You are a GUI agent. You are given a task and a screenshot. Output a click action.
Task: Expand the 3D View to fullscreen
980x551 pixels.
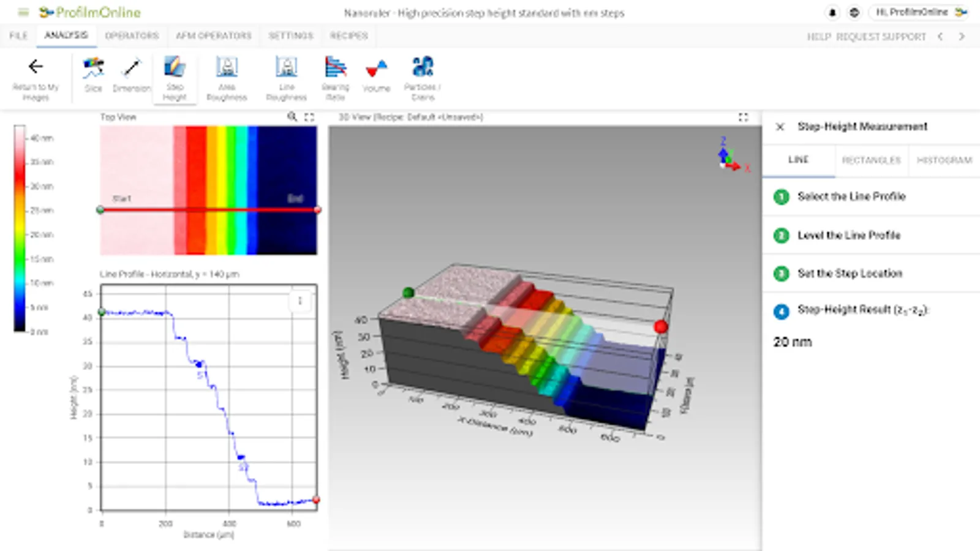click(x=743, y=117)
